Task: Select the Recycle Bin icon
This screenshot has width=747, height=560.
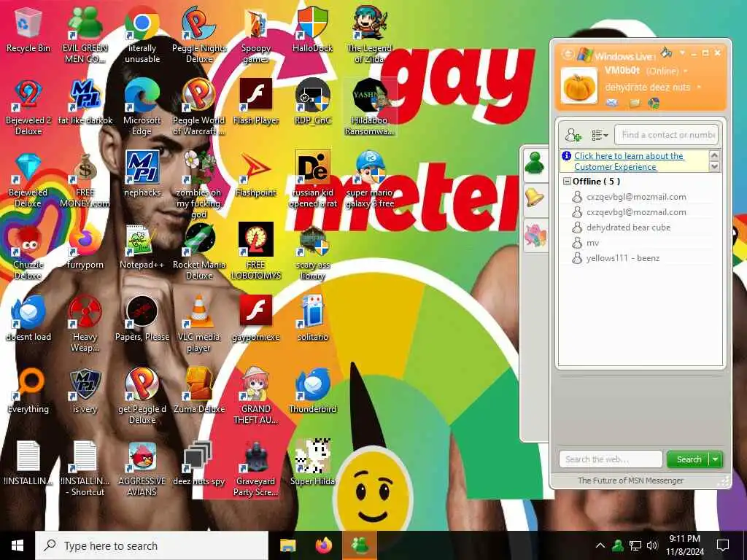Action: coord(28,28)
